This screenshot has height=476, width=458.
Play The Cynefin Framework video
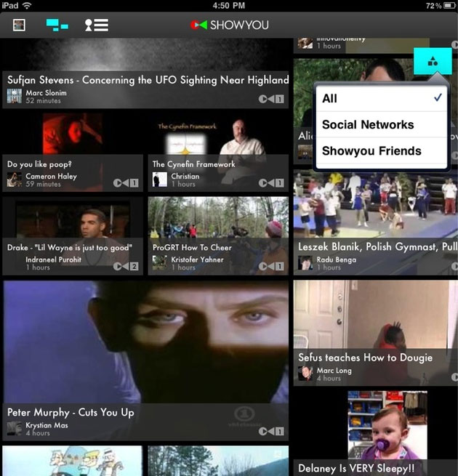click(218, 152)
